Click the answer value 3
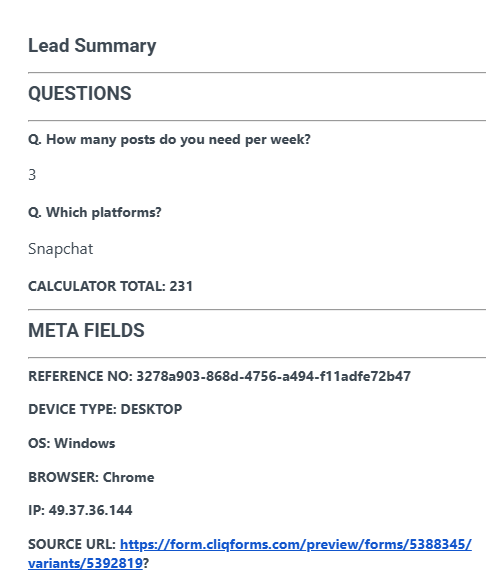The width and height of the screenshot is (486, 583). click(32, 175)
